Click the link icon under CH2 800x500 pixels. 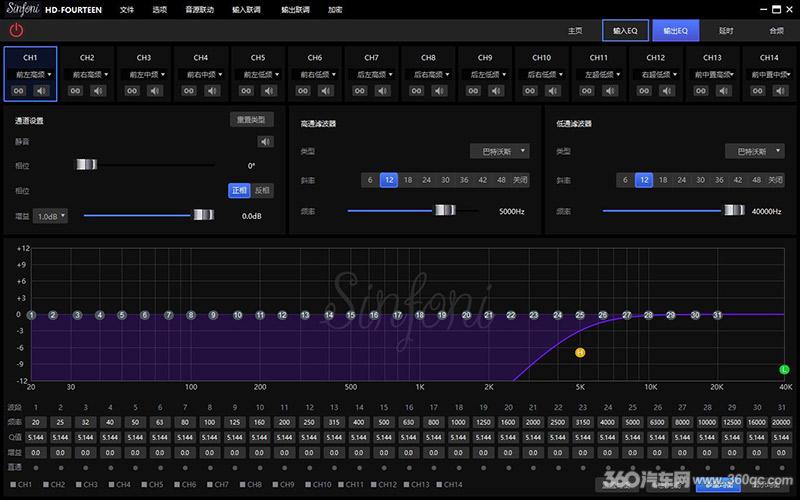76,91
